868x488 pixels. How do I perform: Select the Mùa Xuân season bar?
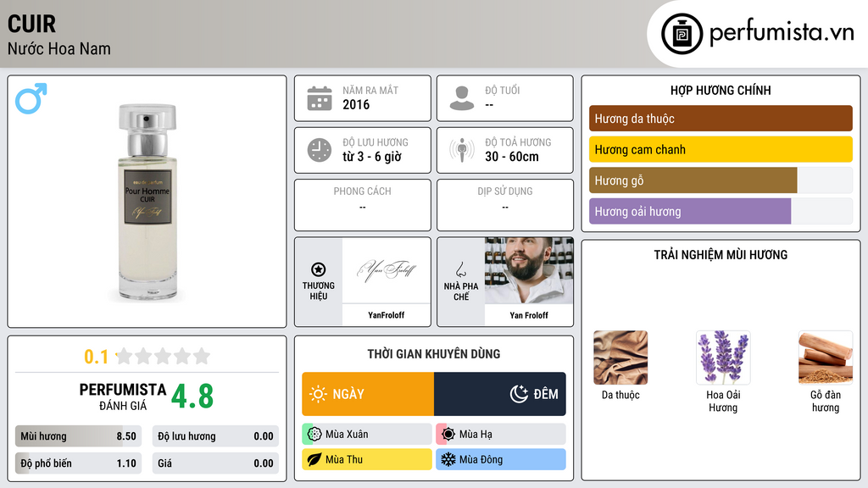pos(367,435)
